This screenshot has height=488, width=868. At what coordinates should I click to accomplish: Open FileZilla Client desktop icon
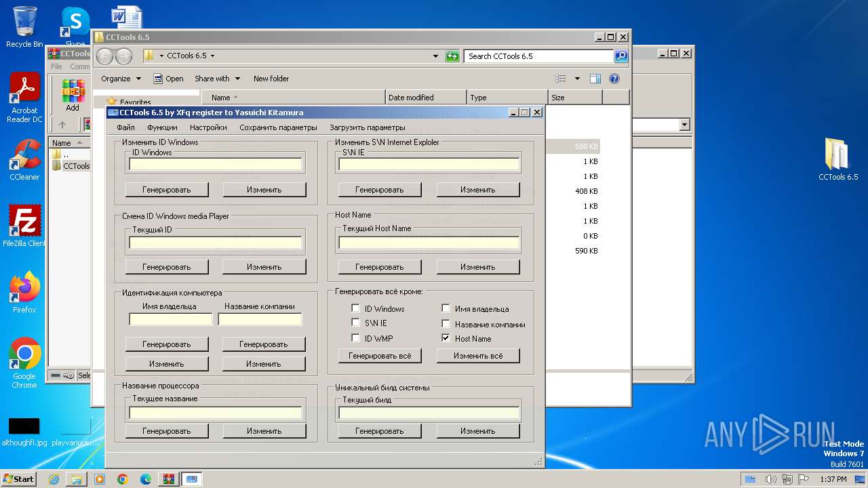point(24,226)
